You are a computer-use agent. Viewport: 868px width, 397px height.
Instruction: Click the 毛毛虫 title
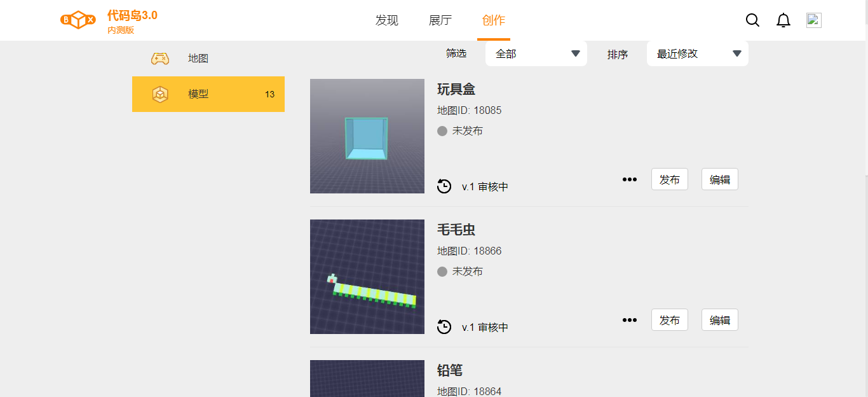tap(456, 230)
